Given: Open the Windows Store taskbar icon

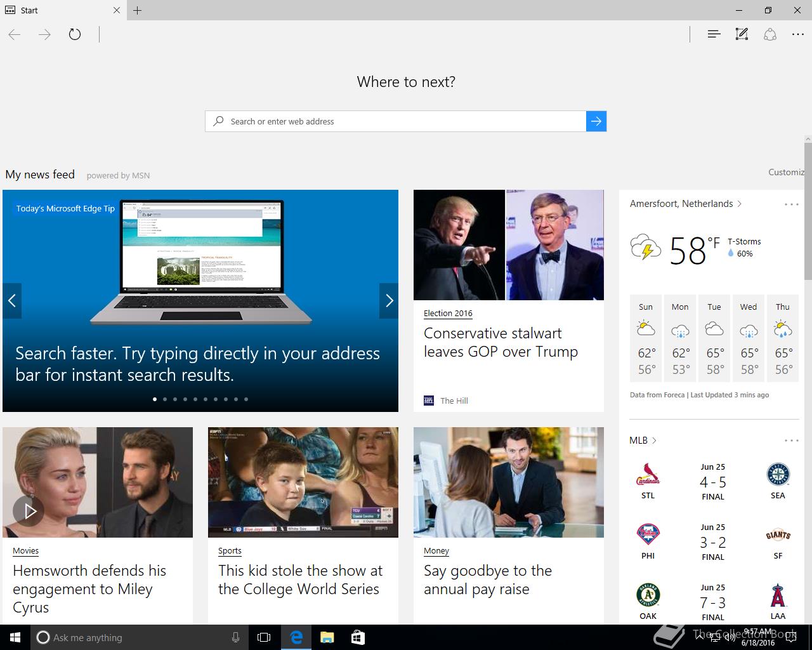Looking at the screenshot, I should [358, 637].
